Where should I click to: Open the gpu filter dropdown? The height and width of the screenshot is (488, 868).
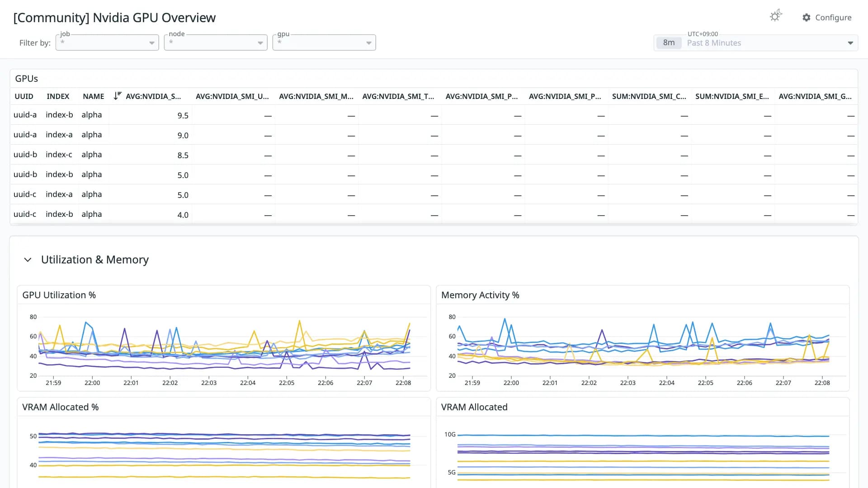click(x=324, y=42)
